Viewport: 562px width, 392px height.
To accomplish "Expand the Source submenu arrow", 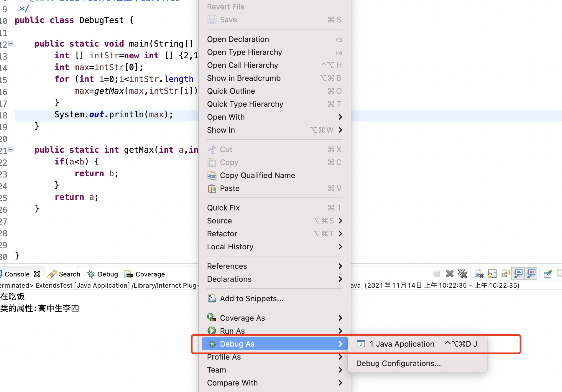I will 340,221.
